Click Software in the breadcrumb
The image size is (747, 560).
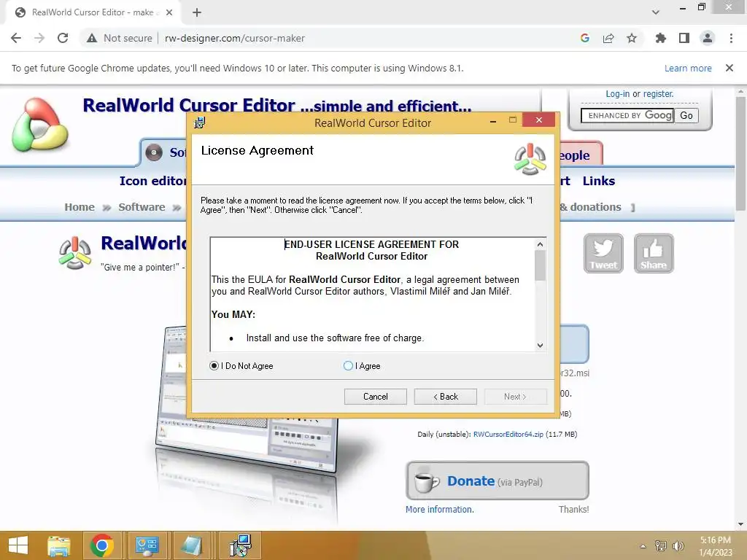point(142,207)
